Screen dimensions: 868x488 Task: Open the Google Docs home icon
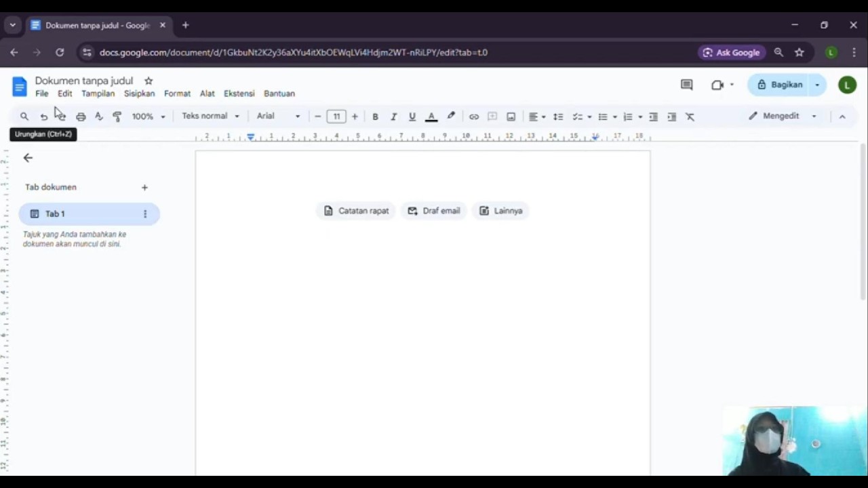(x=19, y=86)
